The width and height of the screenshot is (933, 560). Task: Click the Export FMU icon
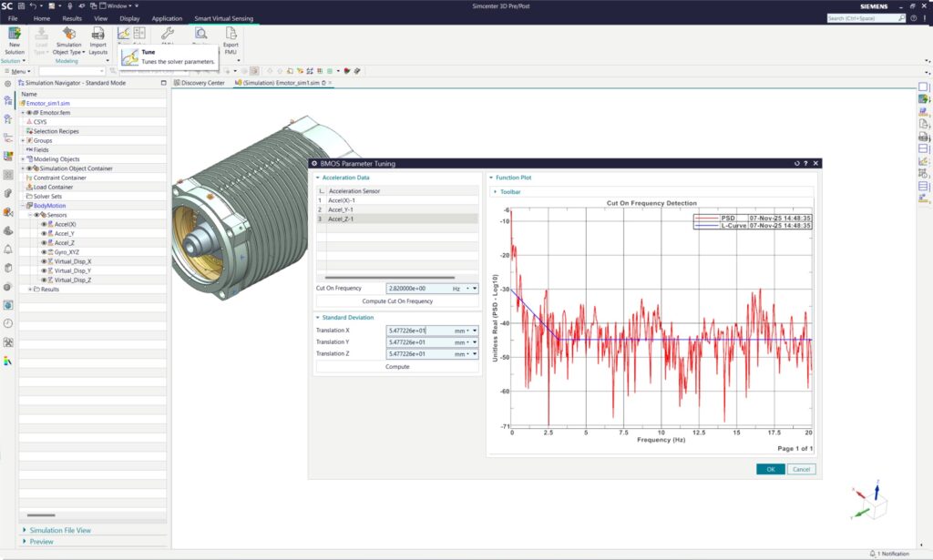tap(231, 35)
